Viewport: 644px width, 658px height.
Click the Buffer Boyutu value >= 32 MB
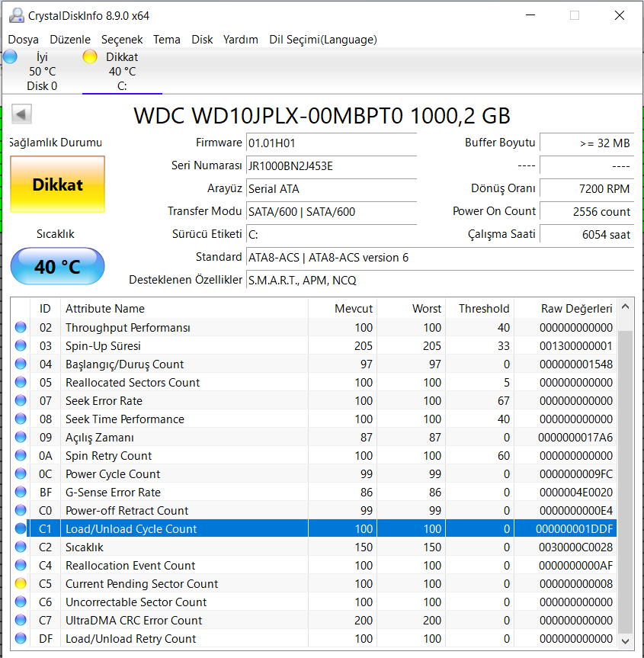pyautogui.click(x=587, y=143)
